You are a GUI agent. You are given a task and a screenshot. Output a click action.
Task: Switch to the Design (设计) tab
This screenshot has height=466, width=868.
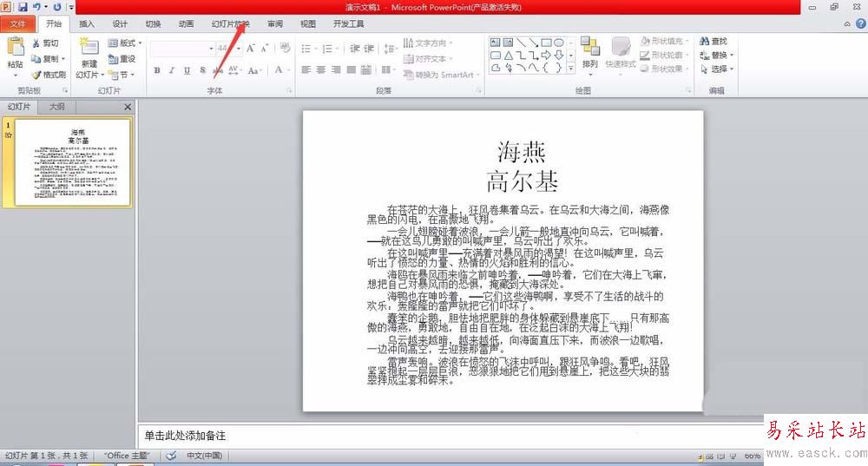120,23
